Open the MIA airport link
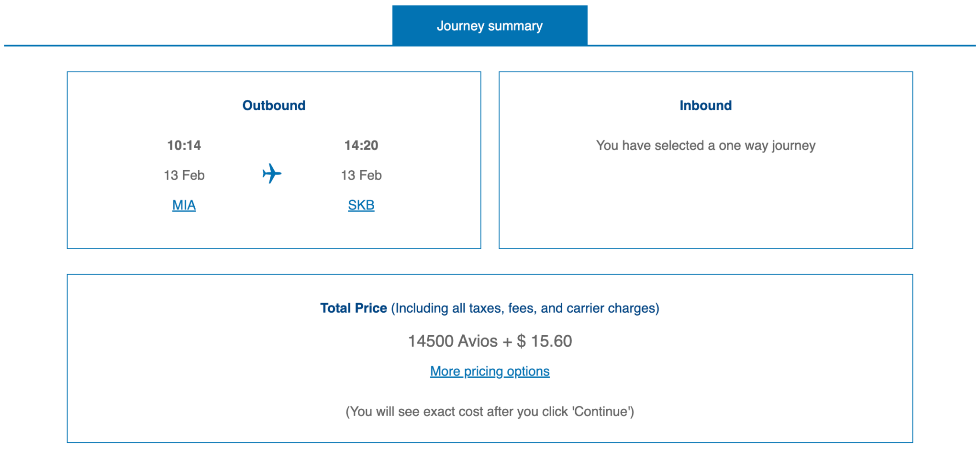 coord(184,205)
